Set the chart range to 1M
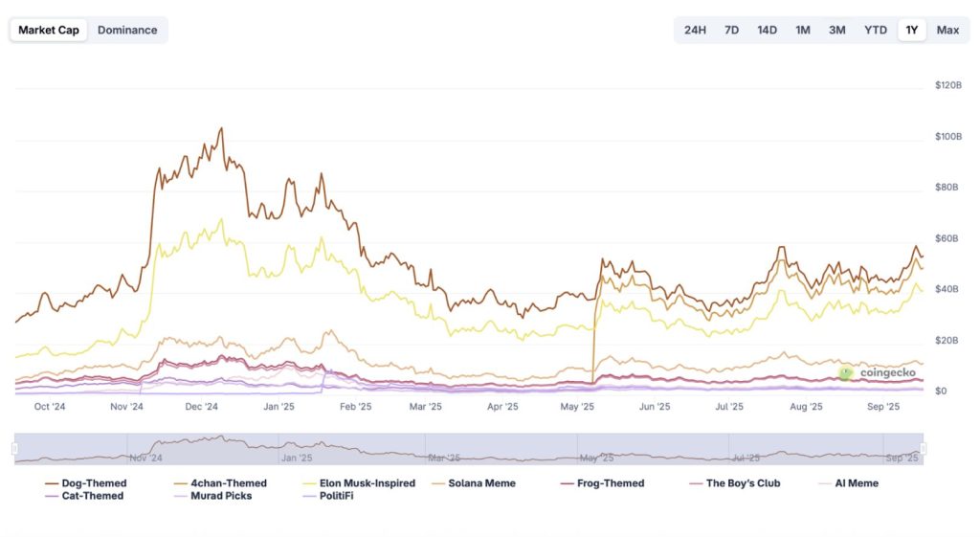The height and width of the screenshot is (537, 980). click(x=802, y=30)
